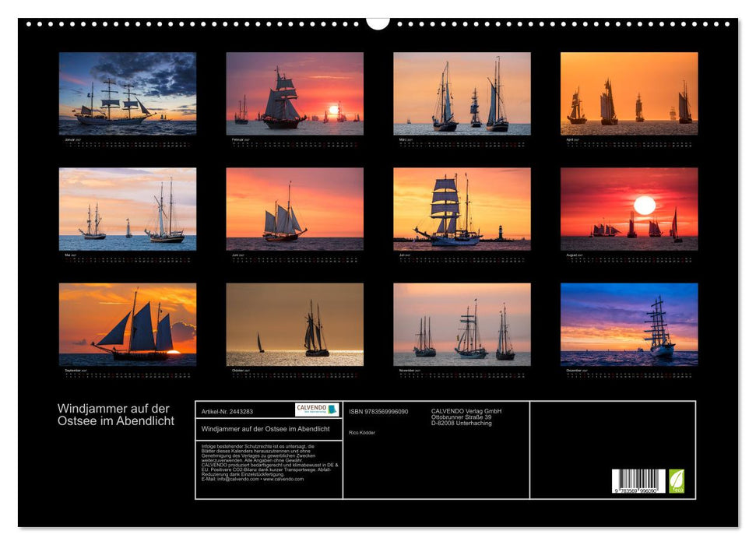The width and height of the screenshot is (756, 545).
Task: Select the Juni schooner thumbnail
Action: click(x=294, y=209)
